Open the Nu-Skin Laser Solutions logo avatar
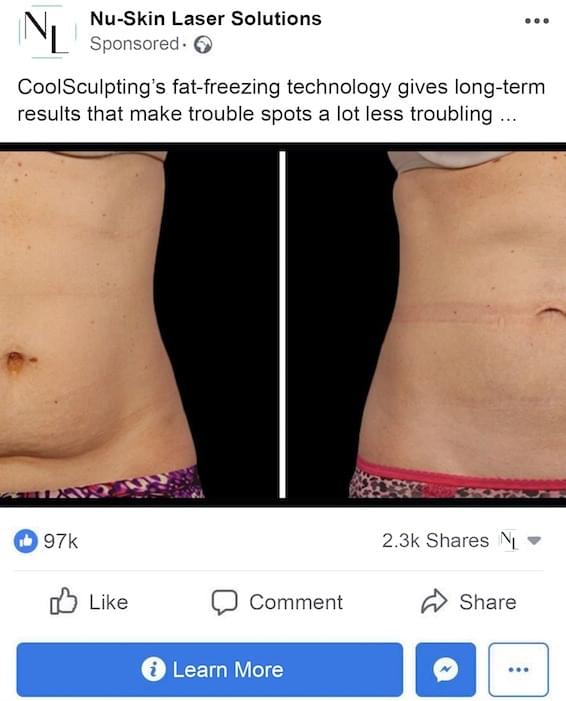This screenshot has height=701, width=566. (47, 31)
